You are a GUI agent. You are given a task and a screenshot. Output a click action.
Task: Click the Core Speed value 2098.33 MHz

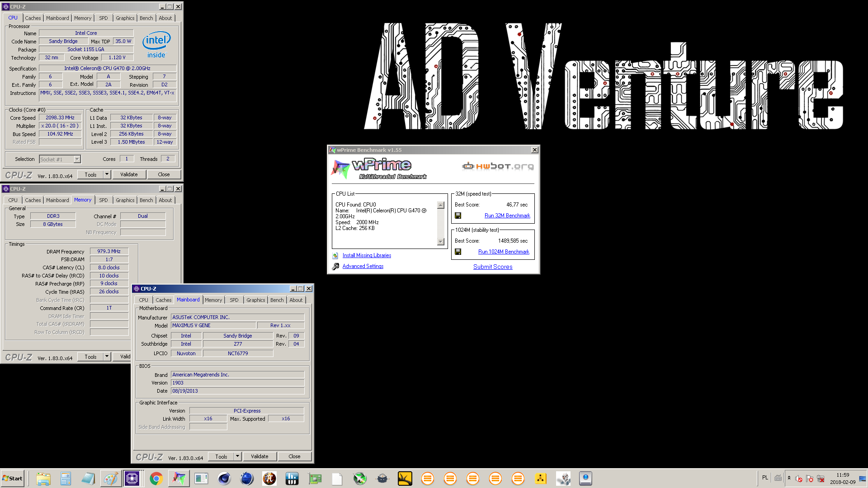[60, 117]
